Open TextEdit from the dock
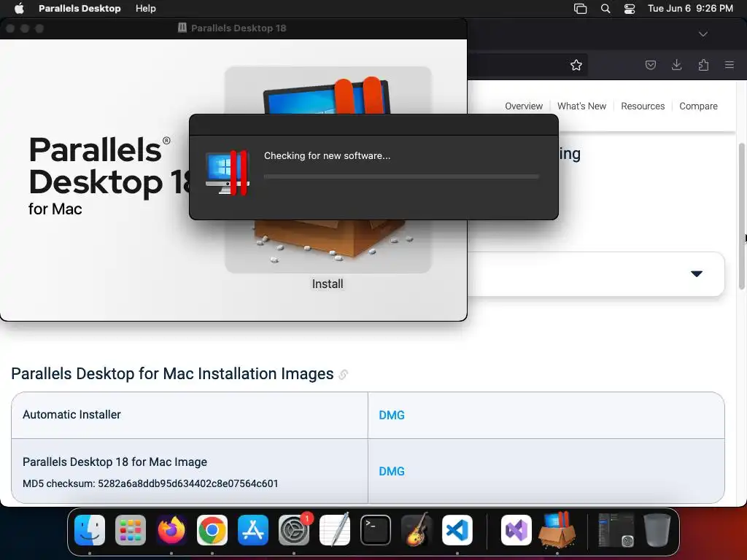The width and height of the screenshot is (747, 560). pos(334,530)
